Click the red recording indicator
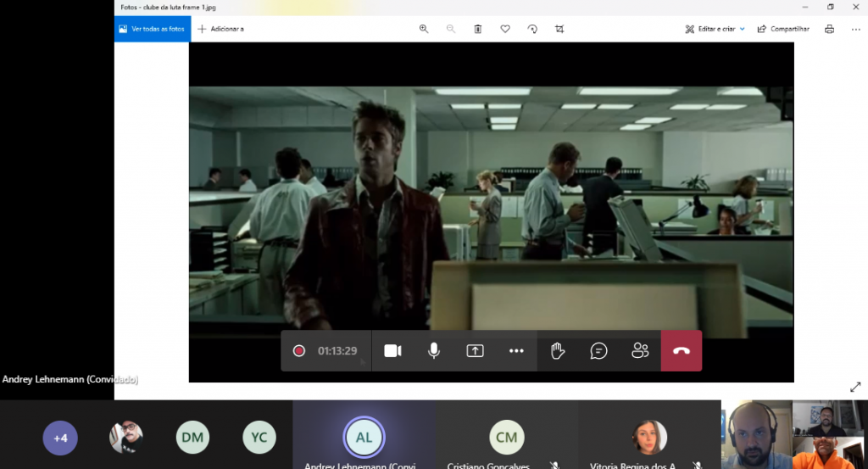868x469 pixels. tap(299, 350)
